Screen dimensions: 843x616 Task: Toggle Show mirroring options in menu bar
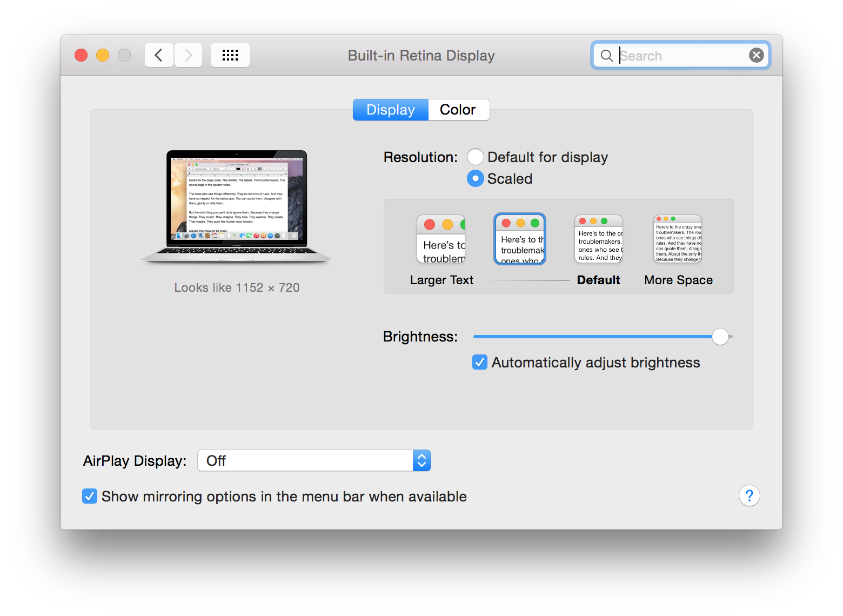click(x=90, y=496)
